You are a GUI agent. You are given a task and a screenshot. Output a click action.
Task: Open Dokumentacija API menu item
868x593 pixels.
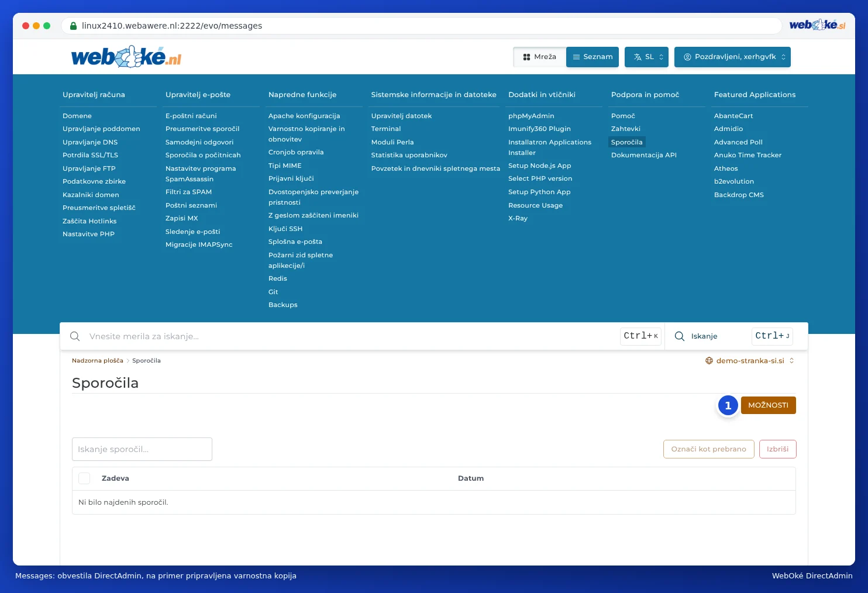644,155
